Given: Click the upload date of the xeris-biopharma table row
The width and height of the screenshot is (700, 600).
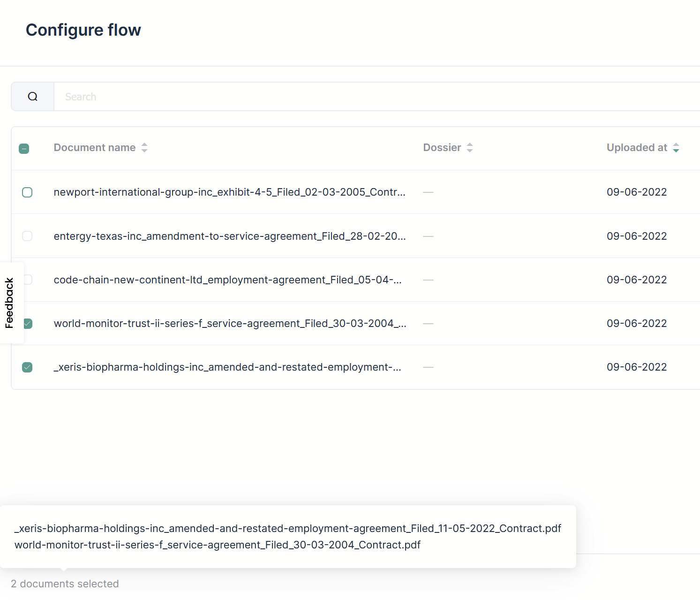Looking at the screenshot, I should [637, 367].
